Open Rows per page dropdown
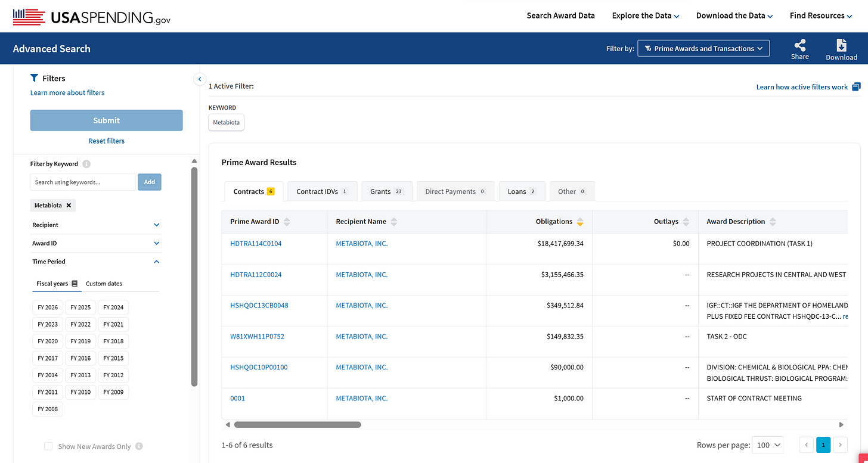Screen dimensions: 868x463 pos(767,445)
